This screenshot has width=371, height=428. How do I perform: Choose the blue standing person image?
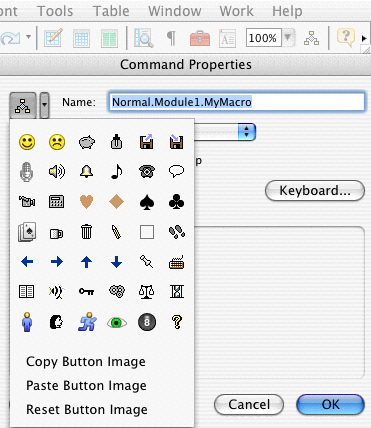point(27,322)
